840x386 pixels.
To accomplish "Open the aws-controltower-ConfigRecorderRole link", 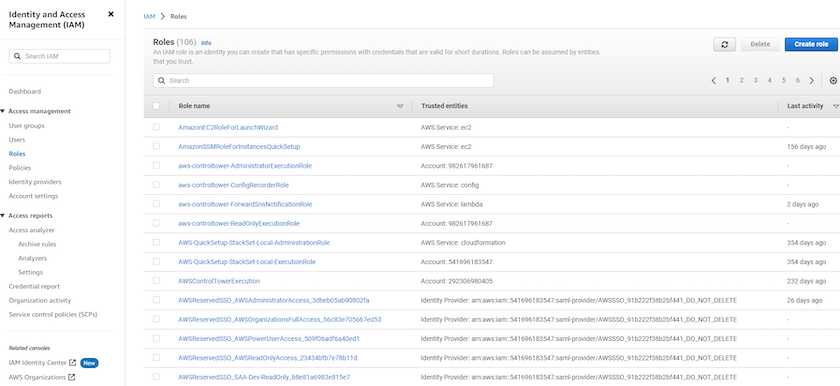I will (234, 185).
